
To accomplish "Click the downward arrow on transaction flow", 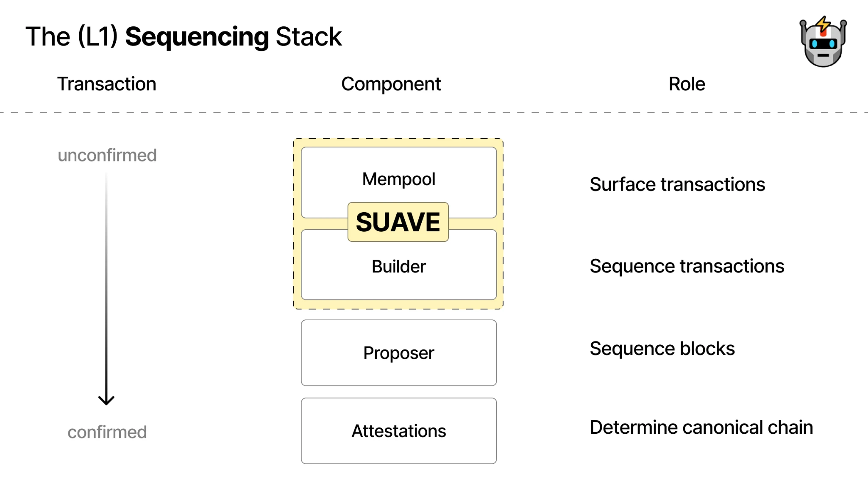I will coord(107,400).
